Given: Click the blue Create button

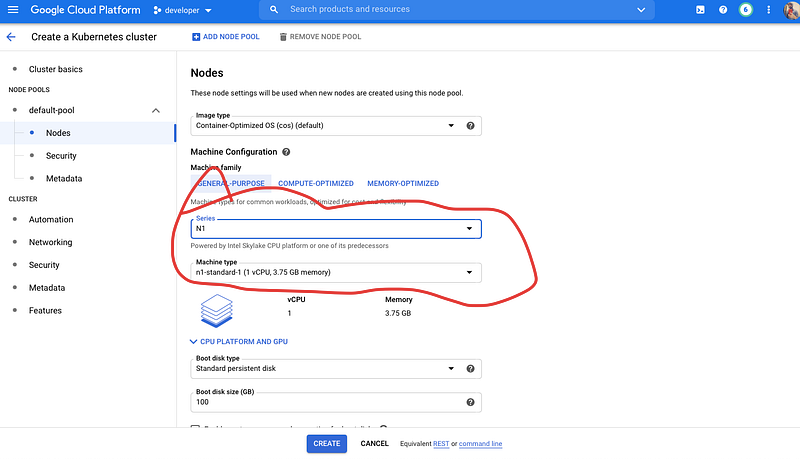Looking at the screenshot, I should [x=327, y=444].
